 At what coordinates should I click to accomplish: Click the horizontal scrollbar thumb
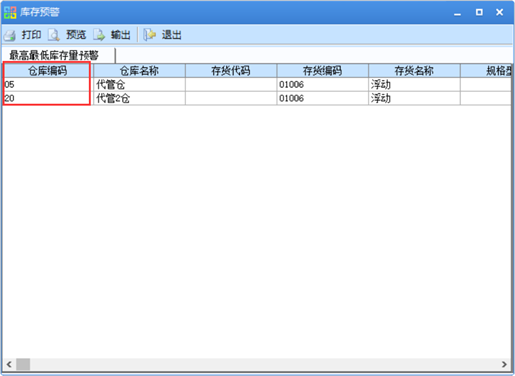pyautogui.click(x=23, y=364)
